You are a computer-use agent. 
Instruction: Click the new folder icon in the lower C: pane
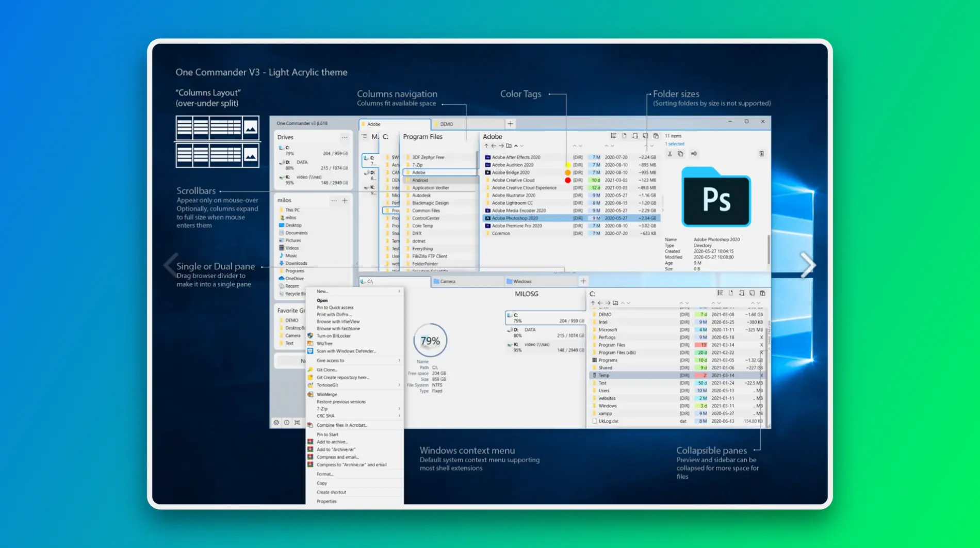point(615,303)
